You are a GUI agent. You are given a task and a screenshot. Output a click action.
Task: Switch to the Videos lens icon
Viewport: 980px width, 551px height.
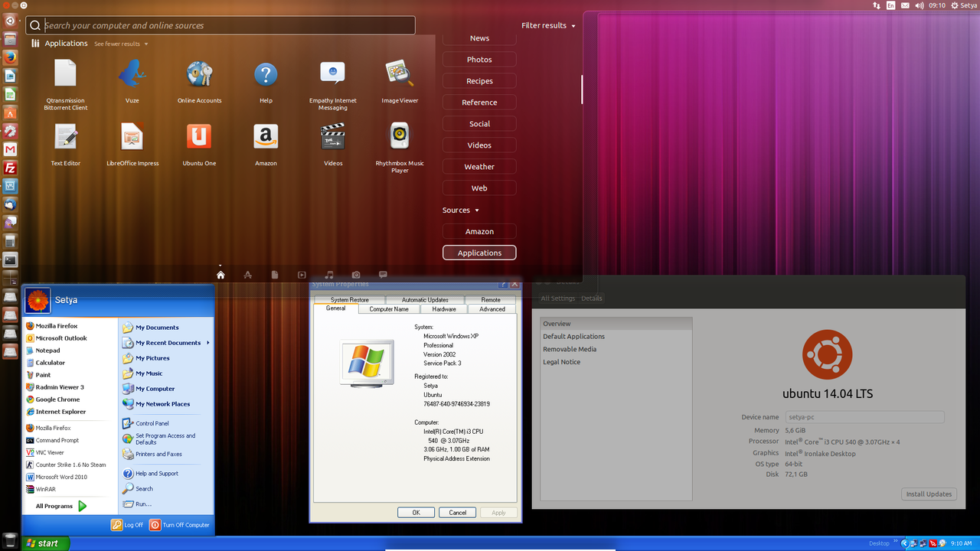click(x=302, y=275)
